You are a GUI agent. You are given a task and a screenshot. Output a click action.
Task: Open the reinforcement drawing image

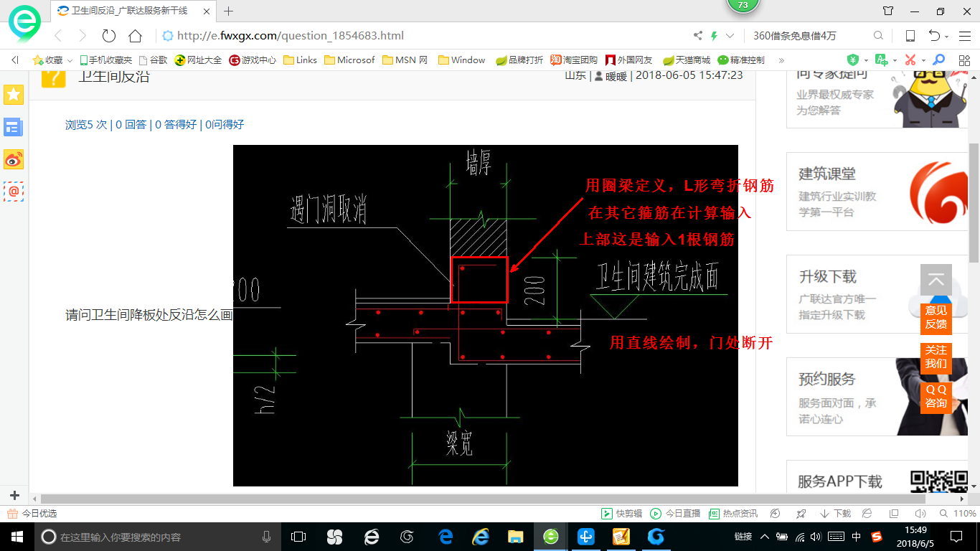(485, 316)
